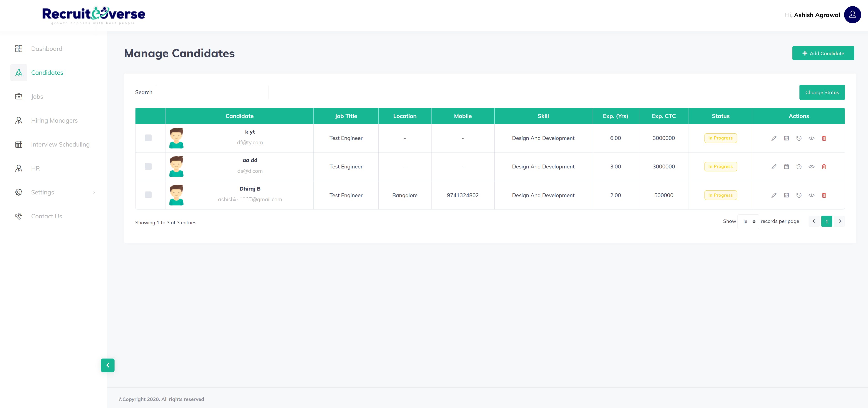Click the trash icon for Dhiraj B
868x408 pixels.
[824, 195]
